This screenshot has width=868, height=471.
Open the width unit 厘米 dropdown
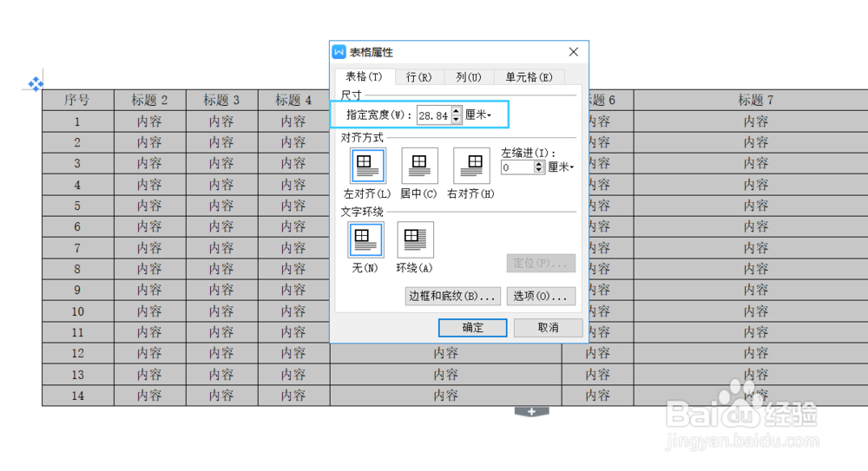coord(478,114)
